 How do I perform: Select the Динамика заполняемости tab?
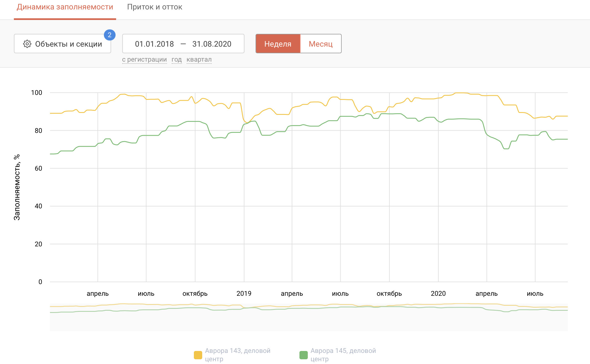(x=65, y=7)
